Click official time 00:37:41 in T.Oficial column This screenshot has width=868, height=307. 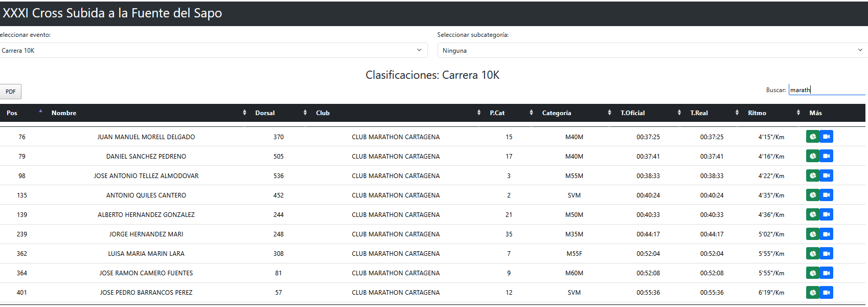(648, 157)
